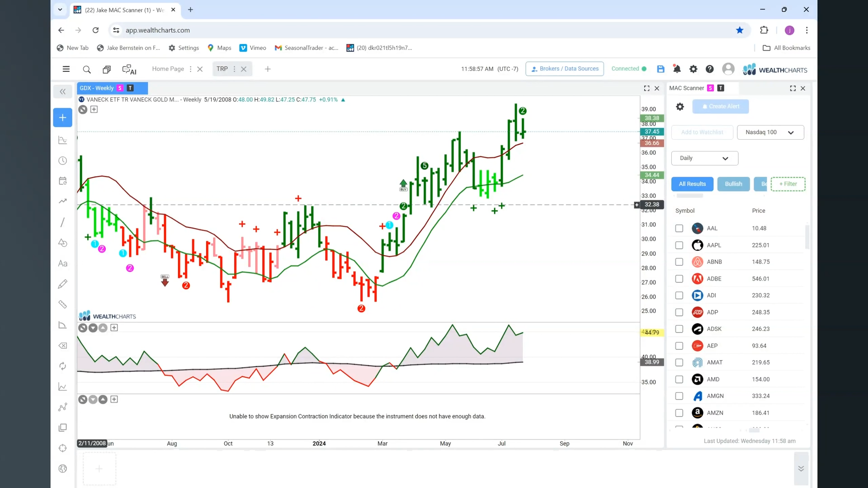Image resolution: width=868 pixels, height=488 pixels.
Task: Click the duplicate layout windows icon
Action: pos(107,69)
